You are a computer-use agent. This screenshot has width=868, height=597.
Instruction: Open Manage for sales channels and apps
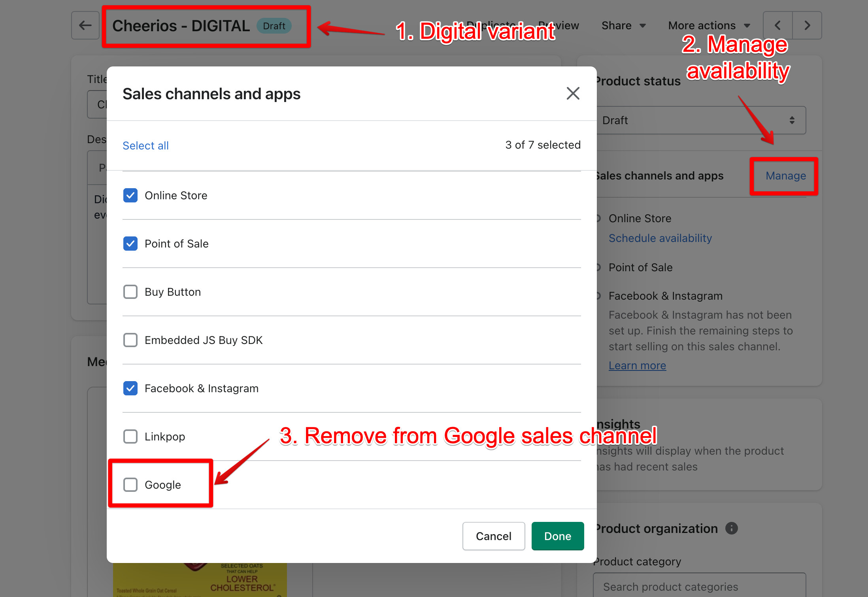(785, 176)
